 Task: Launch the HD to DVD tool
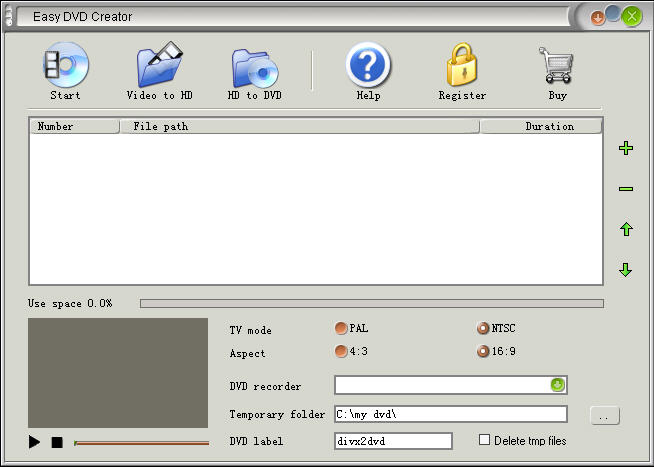(255, 68)
